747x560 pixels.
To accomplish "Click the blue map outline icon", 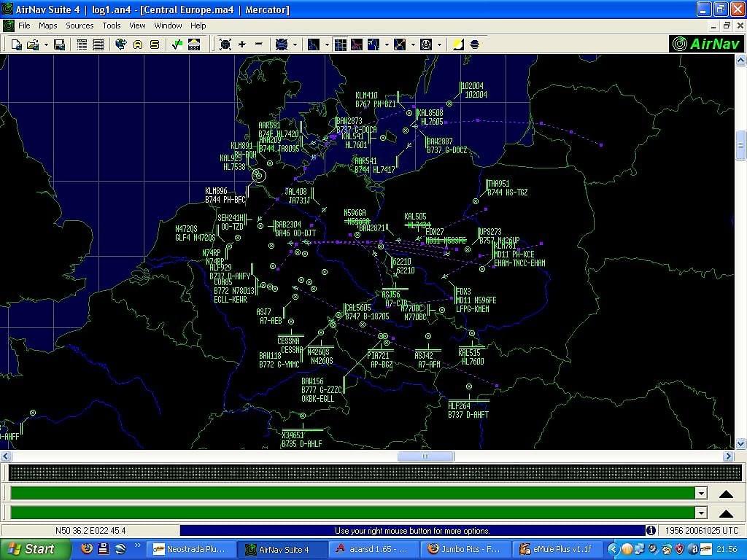I will click(x=314, y=44).
